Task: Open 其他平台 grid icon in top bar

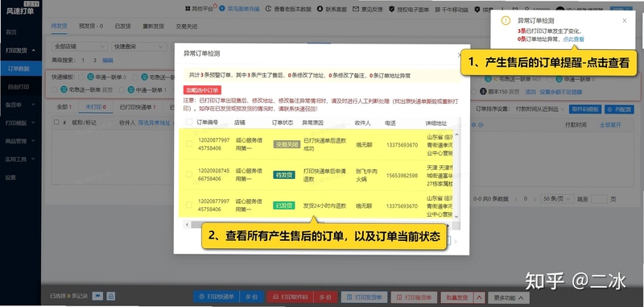Action: [188, 9]
